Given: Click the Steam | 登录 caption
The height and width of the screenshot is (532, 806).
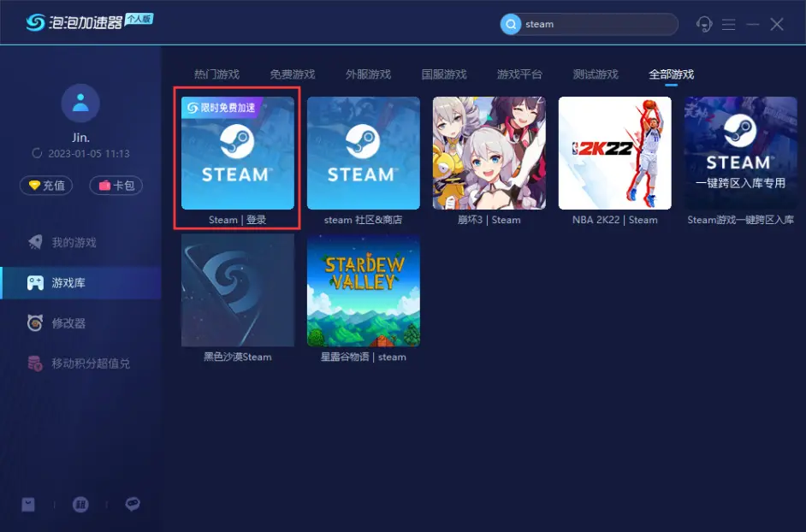Looking at the screenshot, I should (238, 220).
